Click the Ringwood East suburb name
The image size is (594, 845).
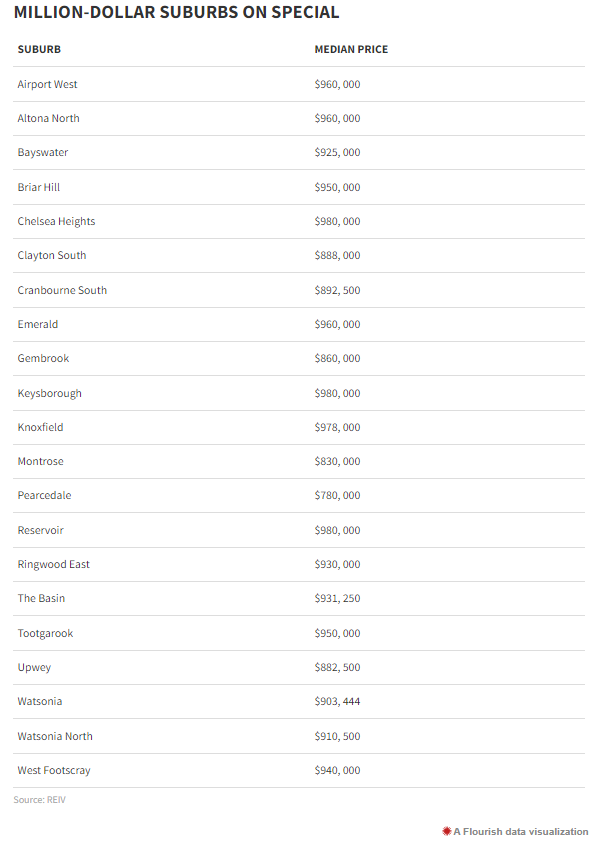[53, 564]
